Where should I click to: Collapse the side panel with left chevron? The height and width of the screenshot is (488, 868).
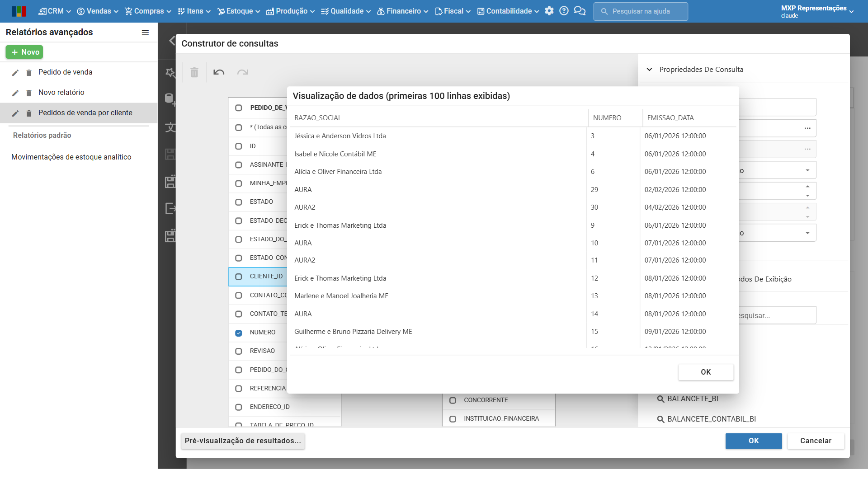(x=172, y=41)
